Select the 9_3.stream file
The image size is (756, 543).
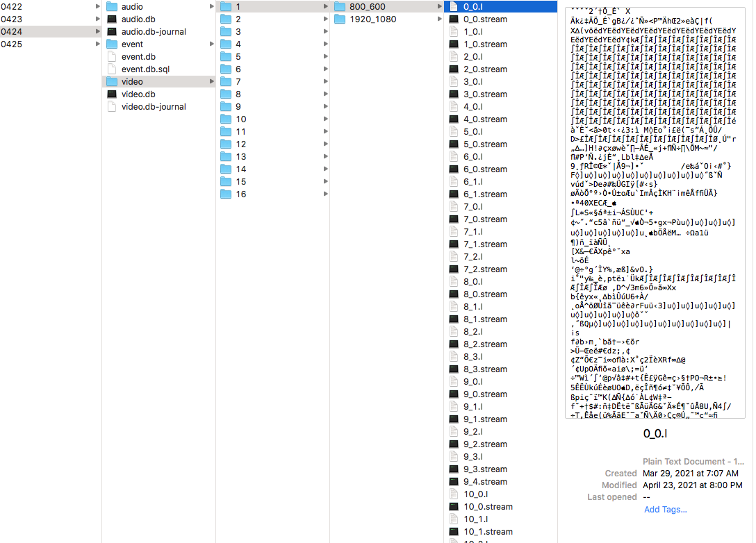coord(500,469)
